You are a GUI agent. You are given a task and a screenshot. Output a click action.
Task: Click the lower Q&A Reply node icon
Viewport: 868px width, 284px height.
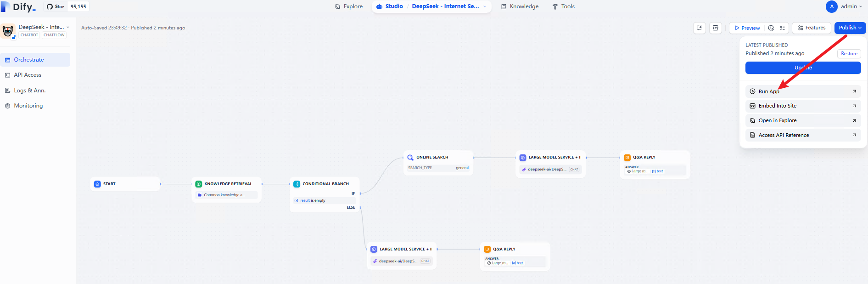(x=487, y=249)
